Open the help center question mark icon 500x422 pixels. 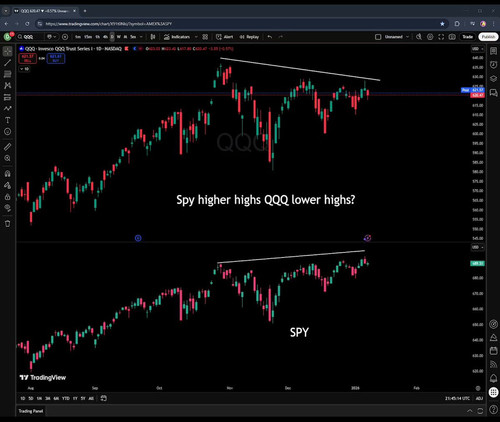tap(493, 409)
